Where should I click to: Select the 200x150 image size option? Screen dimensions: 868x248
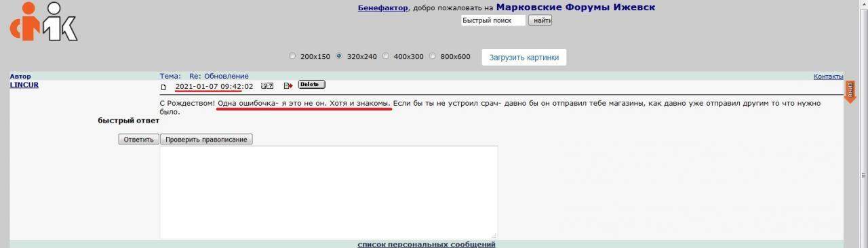point(292,56)
